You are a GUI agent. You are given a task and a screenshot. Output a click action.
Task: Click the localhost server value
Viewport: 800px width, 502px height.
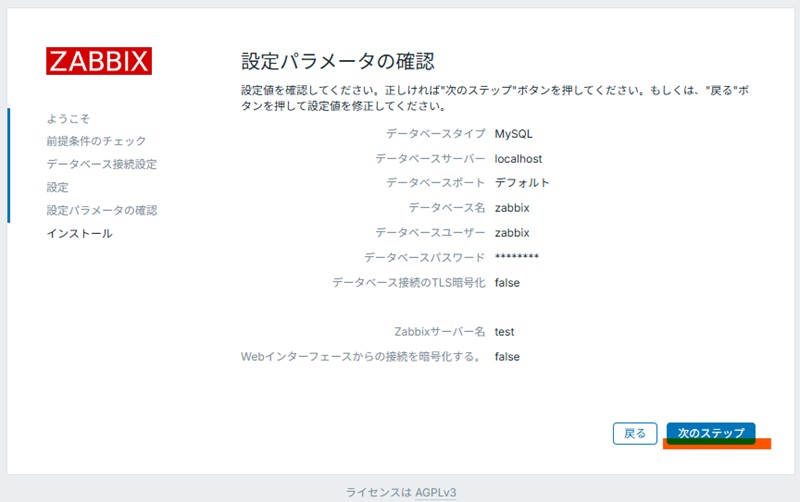tap(518, 159)
